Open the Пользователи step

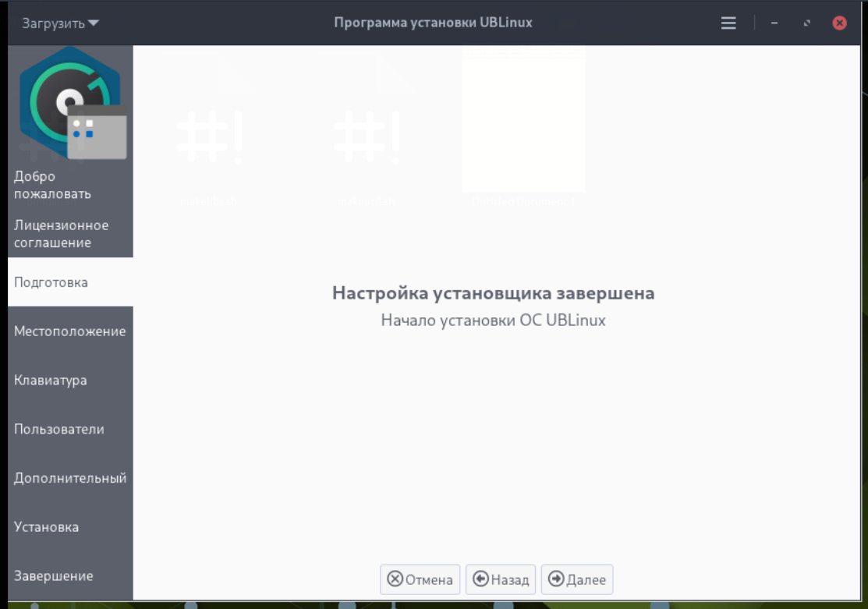coord(70,429)
